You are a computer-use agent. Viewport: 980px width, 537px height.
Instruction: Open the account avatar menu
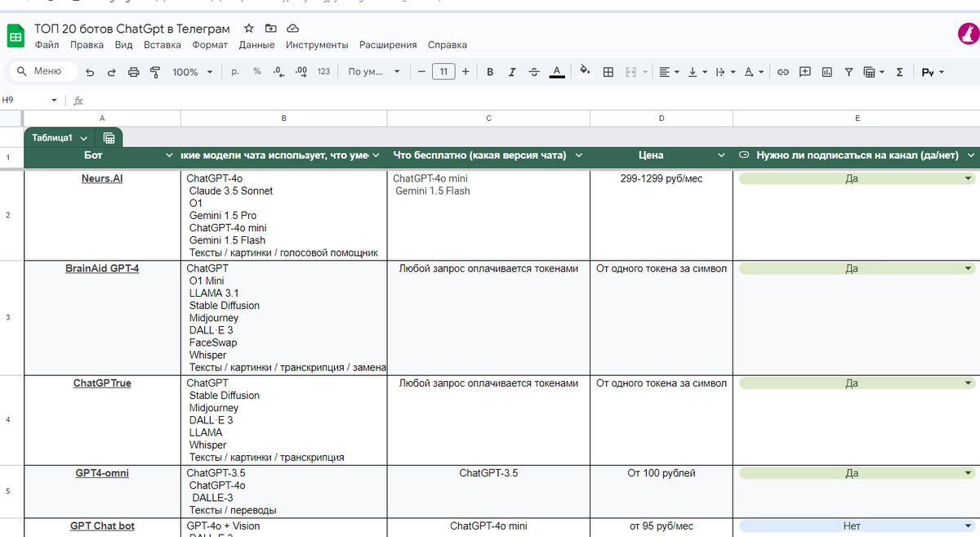[x=967, y=35]
